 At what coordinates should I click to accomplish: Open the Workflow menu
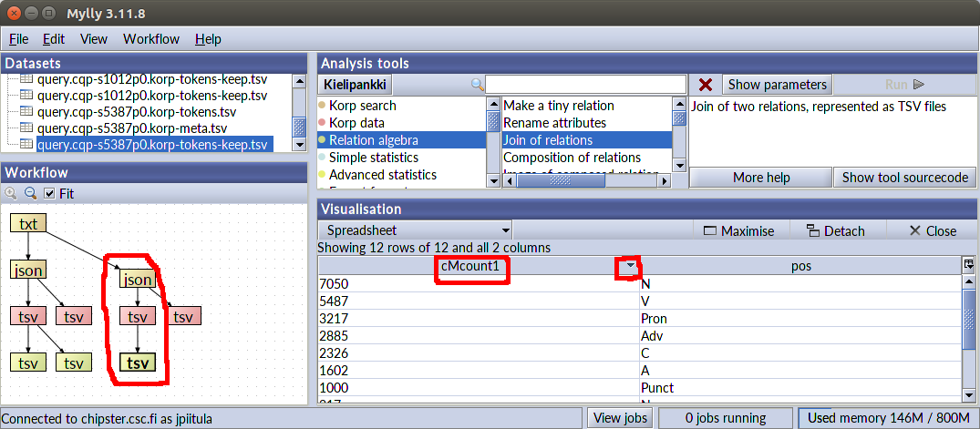pos(151,39)
